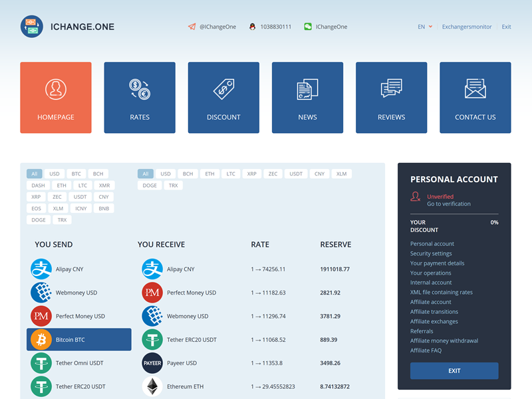
Task: Click the Telegram paper plane icon
Action: 192,27
